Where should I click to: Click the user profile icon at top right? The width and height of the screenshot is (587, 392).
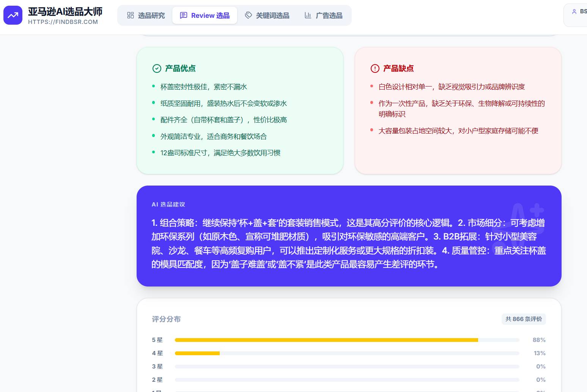574,12
